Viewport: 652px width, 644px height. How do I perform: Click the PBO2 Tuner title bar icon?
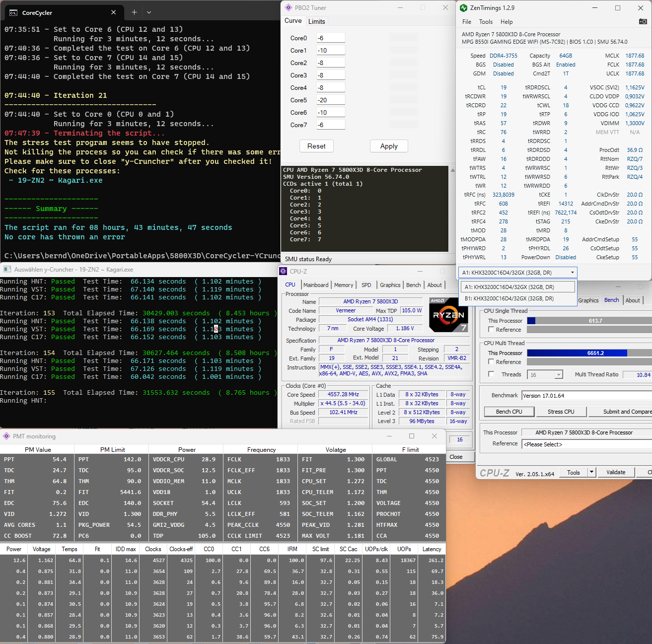click(288, 7)
